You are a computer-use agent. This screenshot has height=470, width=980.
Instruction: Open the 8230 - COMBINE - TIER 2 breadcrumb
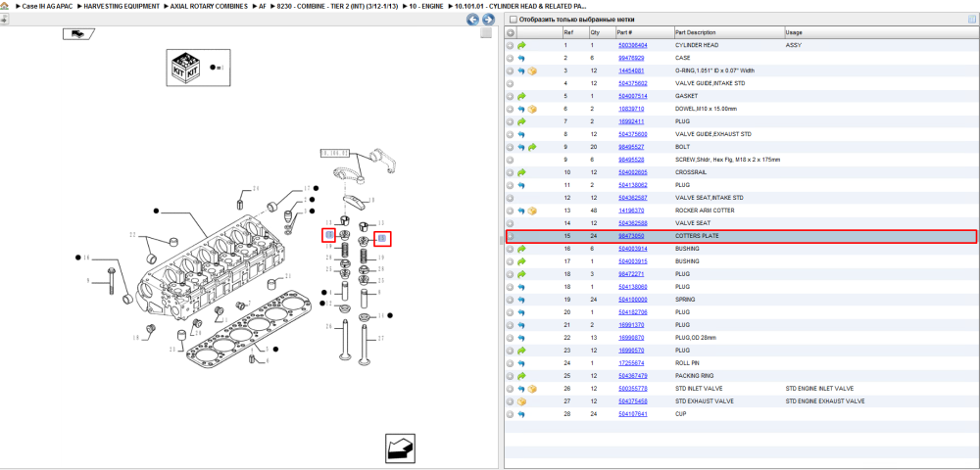coord(337,6)
